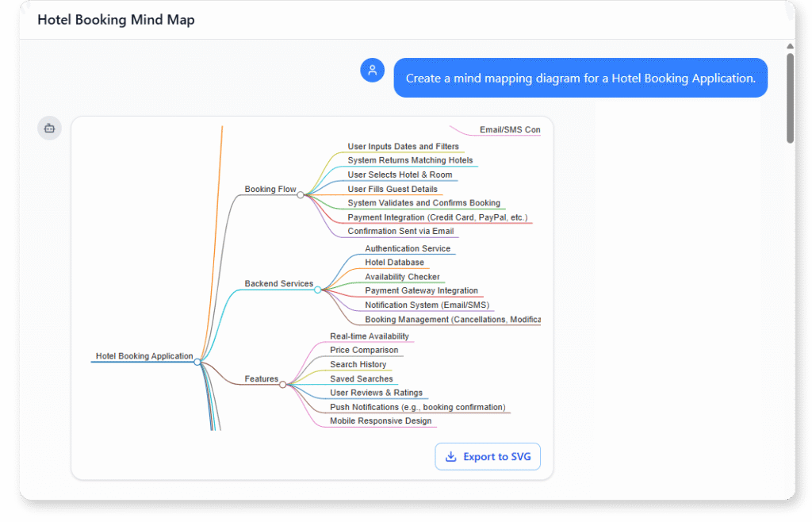Image resolution: width=812 pixels, height=522 pixels.
Task: Click the vertical scrollbar thumb
Action: [788, 95]
